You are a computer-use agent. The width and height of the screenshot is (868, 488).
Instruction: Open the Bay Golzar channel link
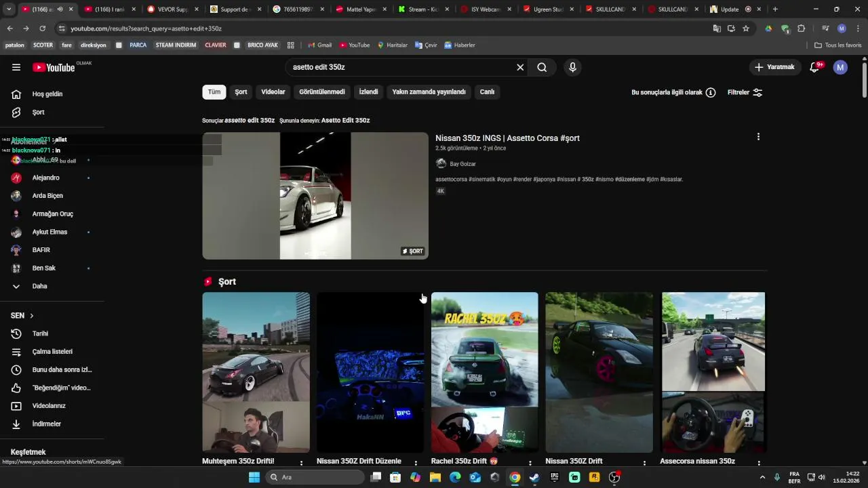click(x=462, y=164)
